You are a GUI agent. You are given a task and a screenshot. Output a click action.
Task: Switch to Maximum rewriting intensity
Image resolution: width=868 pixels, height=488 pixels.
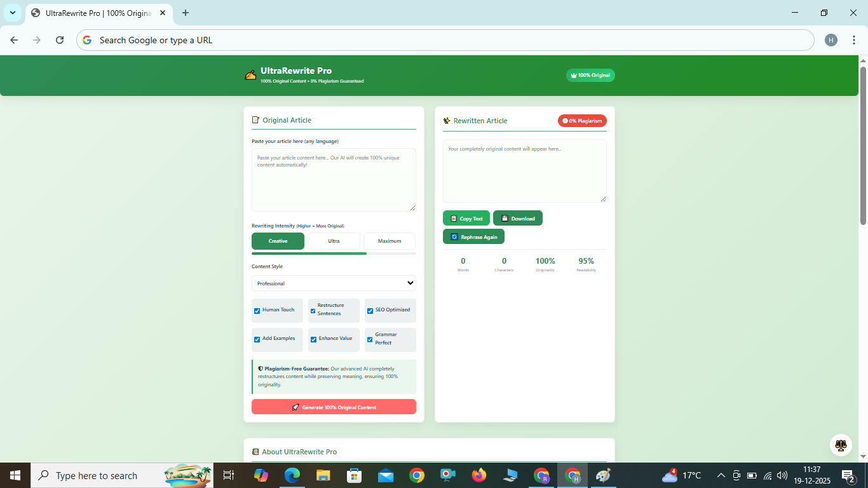click(x=389, y=241)
